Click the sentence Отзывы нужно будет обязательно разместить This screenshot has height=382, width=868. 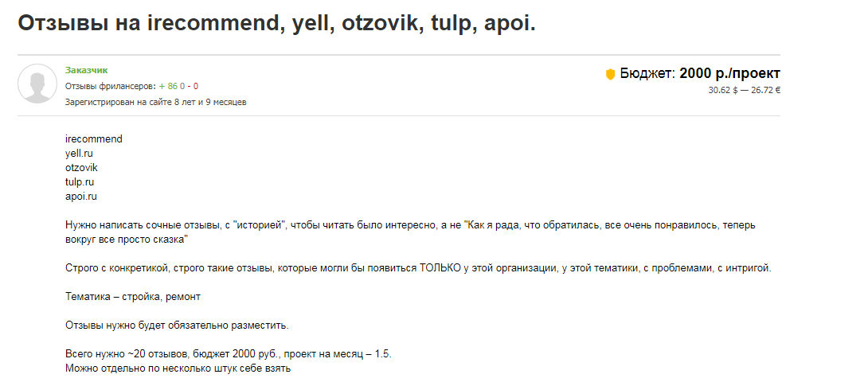pyautogui.click(x=176, y=325)
